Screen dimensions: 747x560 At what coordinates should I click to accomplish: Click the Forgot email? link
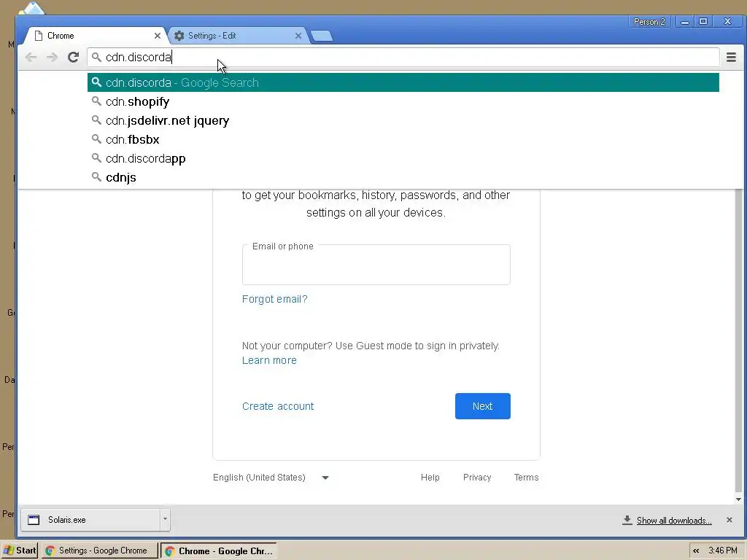pos(275,299)
